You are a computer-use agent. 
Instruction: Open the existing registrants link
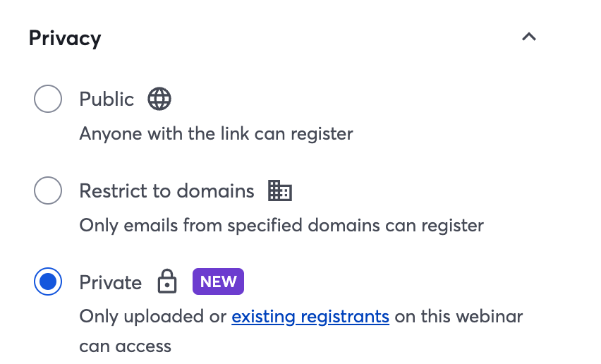[x=310, y=317]
